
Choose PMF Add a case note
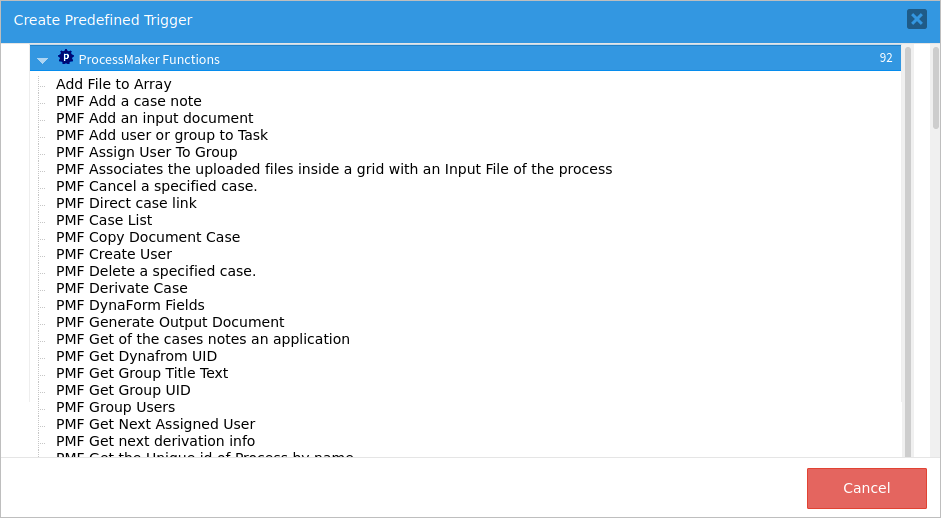tap(128, 101)
